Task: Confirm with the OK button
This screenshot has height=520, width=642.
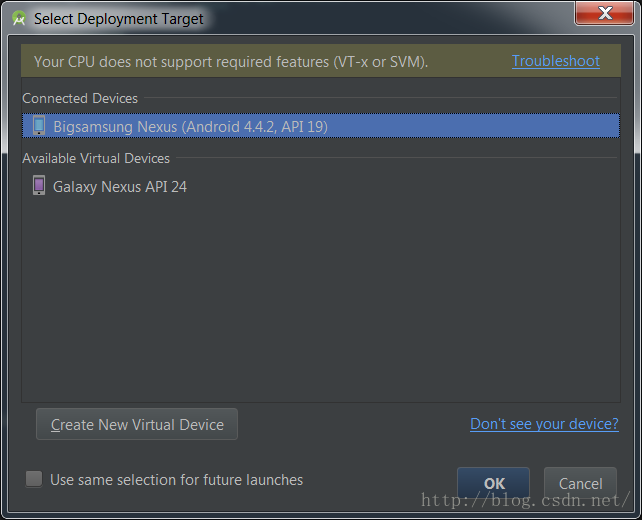Action: tap(493, 484)
